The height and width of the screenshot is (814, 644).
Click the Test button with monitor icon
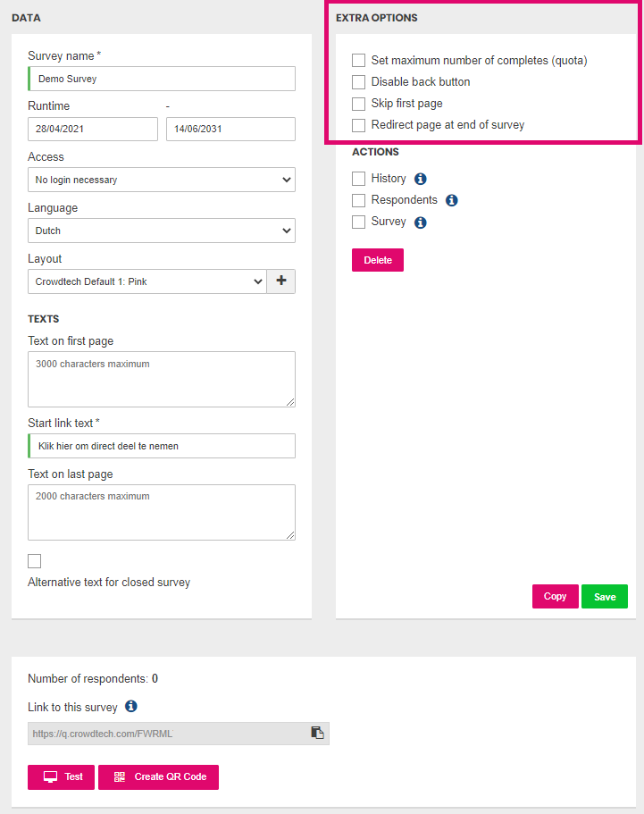[x=62, y=777]
